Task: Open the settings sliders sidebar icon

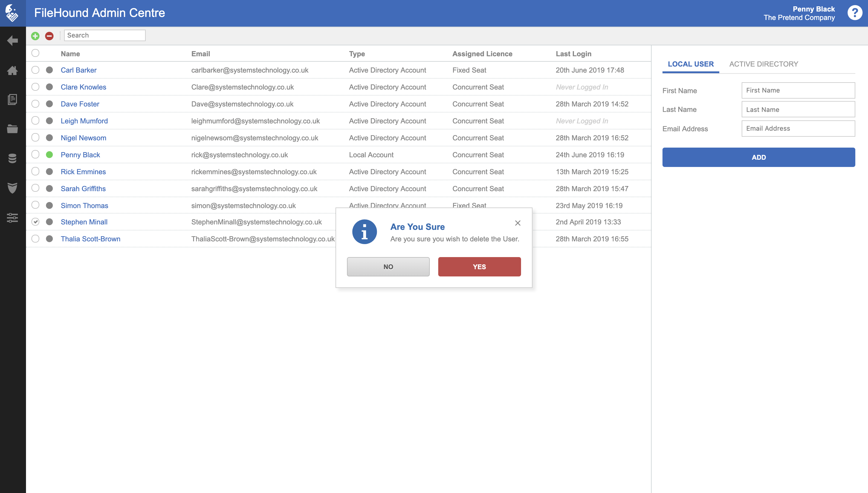Action: point(12,217)
